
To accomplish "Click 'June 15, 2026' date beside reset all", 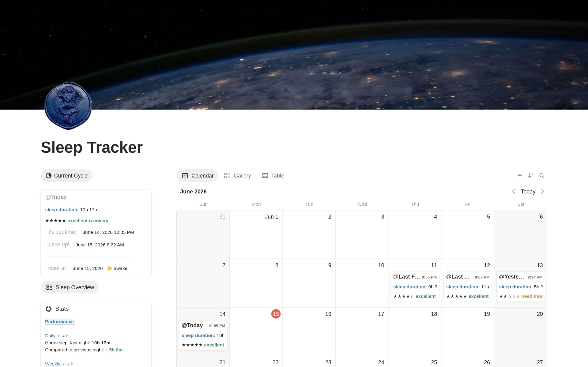I will 88,268.
